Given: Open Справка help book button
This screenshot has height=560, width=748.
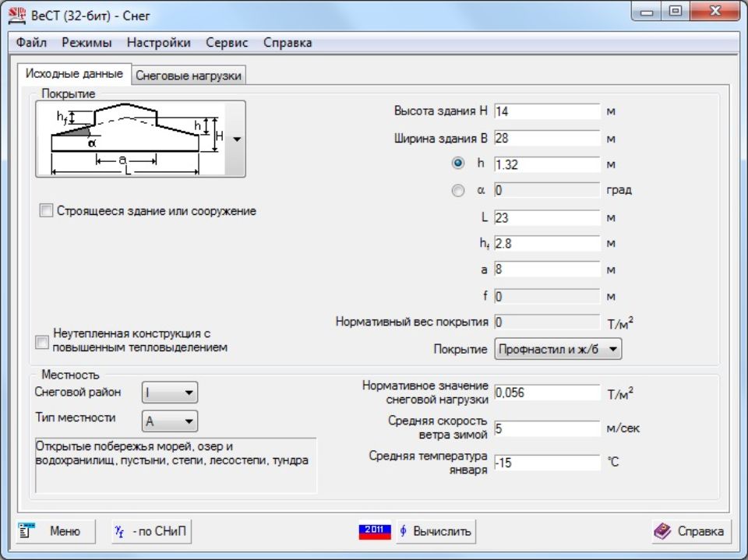Looking at the screenshot, I should point(690,531).
